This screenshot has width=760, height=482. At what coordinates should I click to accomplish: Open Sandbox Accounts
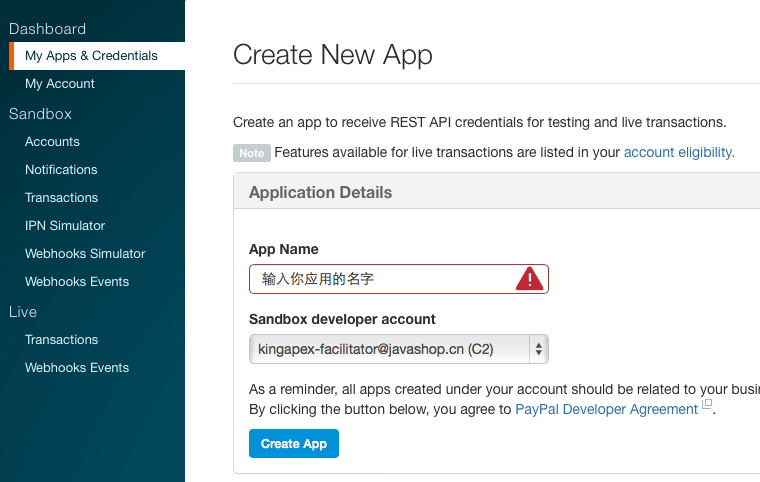[x=52, y=142]
